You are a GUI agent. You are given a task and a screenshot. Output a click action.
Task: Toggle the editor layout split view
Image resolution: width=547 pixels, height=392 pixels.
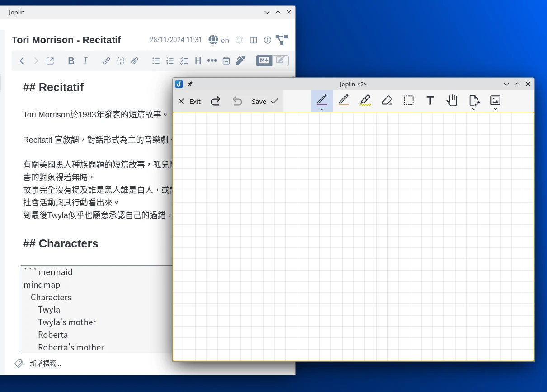tap(254, 40)
